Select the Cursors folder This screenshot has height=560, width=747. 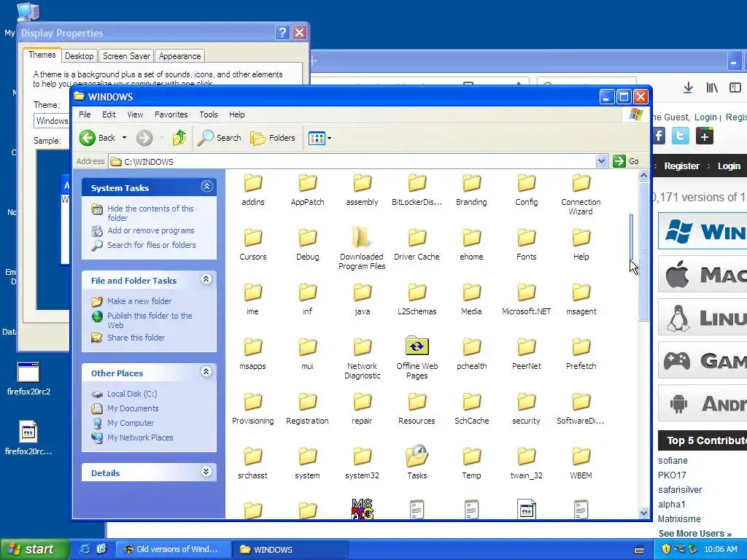tap(253, 245)
